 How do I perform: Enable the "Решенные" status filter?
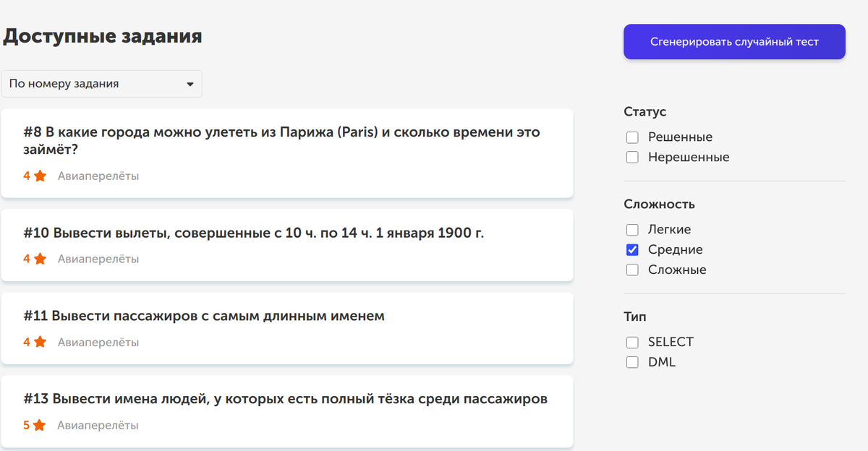click(632, 137)
